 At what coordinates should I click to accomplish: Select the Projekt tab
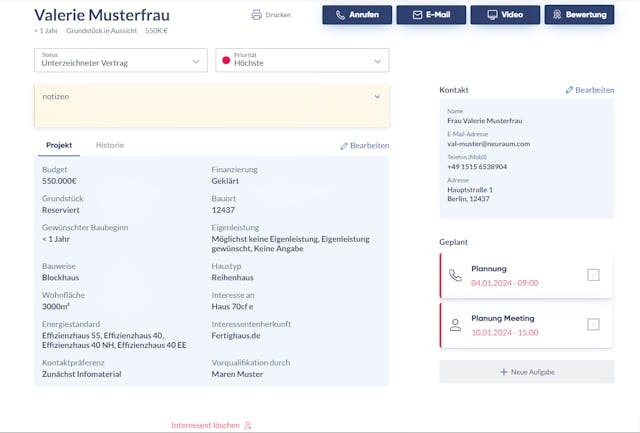(59, 145)
